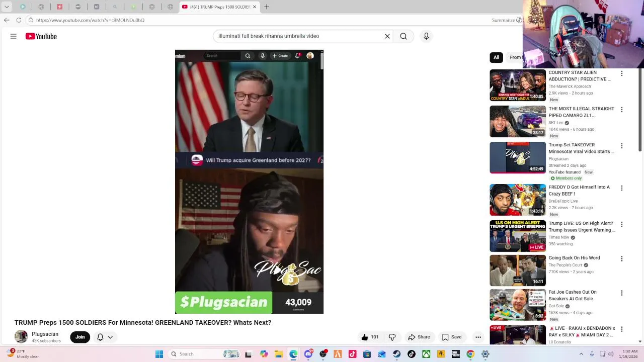The height and width of the screenshot is (362, 644).
Task: Open options for Going Back On His Word
Action: [x=622, y=259]
